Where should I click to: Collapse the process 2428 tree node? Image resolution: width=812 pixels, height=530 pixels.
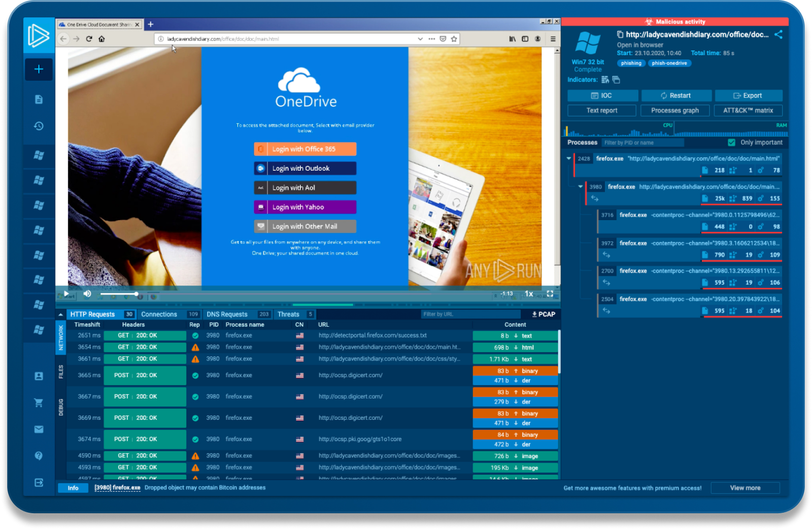coord(568,159)
